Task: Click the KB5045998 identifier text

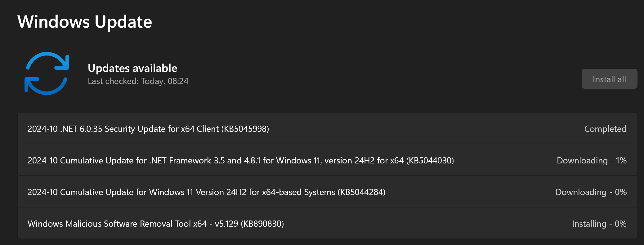Action: click(x=245, y=129)
